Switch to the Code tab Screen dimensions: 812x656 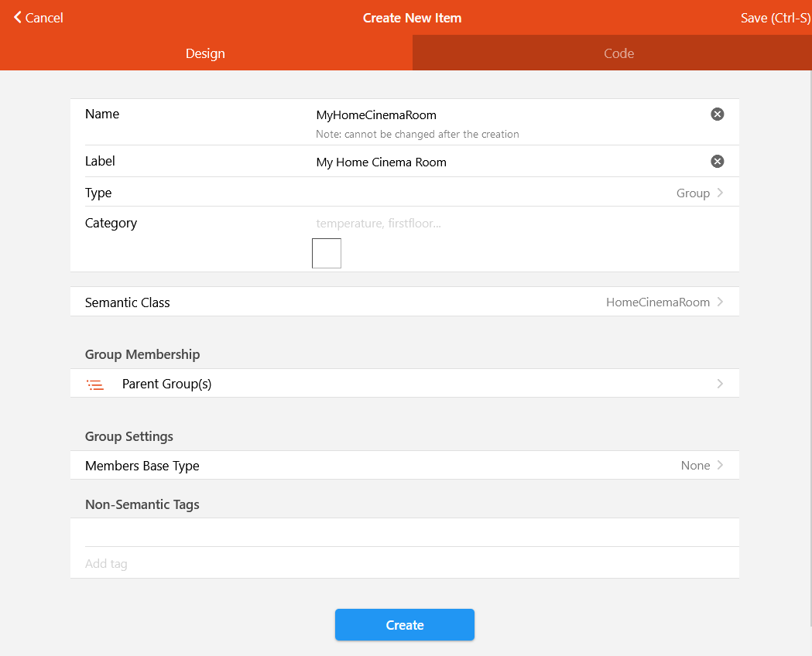click(x=618, y=53)
